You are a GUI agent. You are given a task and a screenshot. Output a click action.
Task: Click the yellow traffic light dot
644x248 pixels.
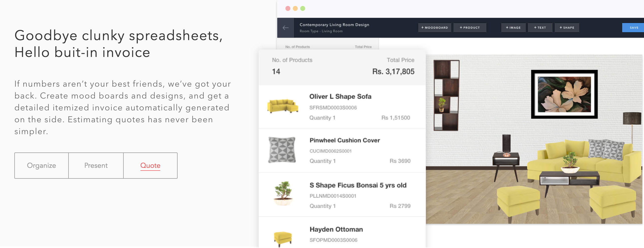click(x=295, y=8)
